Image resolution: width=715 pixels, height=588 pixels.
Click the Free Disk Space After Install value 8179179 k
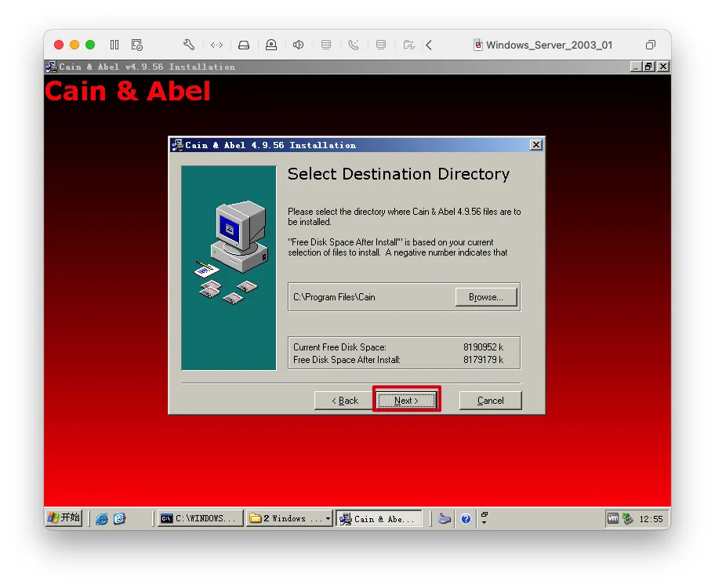click(484, 360)
